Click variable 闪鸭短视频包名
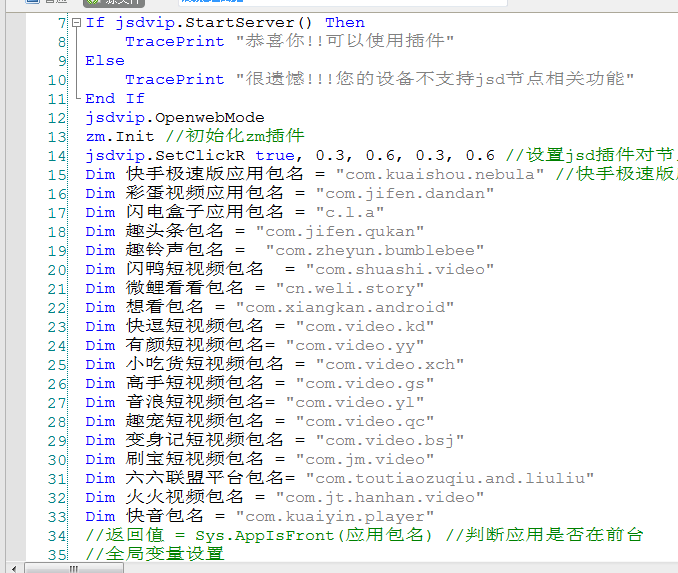Screen dimensions: 678x573 (195, 269)
